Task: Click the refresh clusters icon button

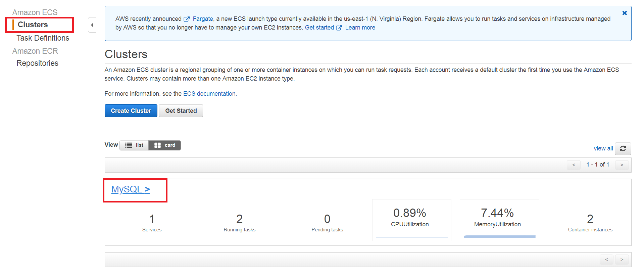Action: [623, 148]
